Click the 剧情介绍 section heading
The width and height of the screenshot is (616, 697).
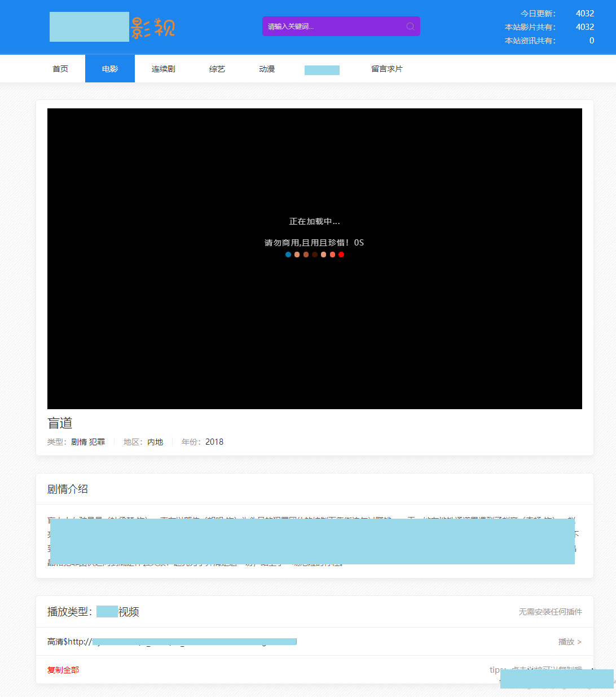click(68, 489)
